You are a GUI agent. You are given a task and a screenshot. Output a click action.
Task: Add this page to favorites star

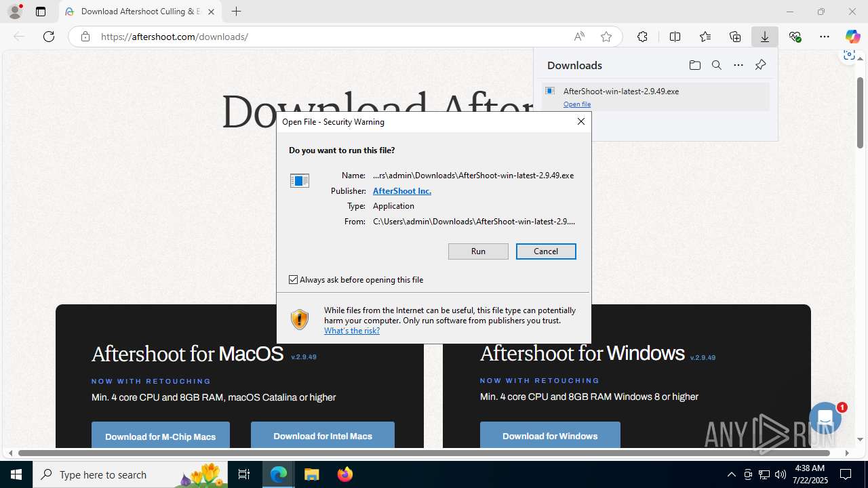(606, 37)
